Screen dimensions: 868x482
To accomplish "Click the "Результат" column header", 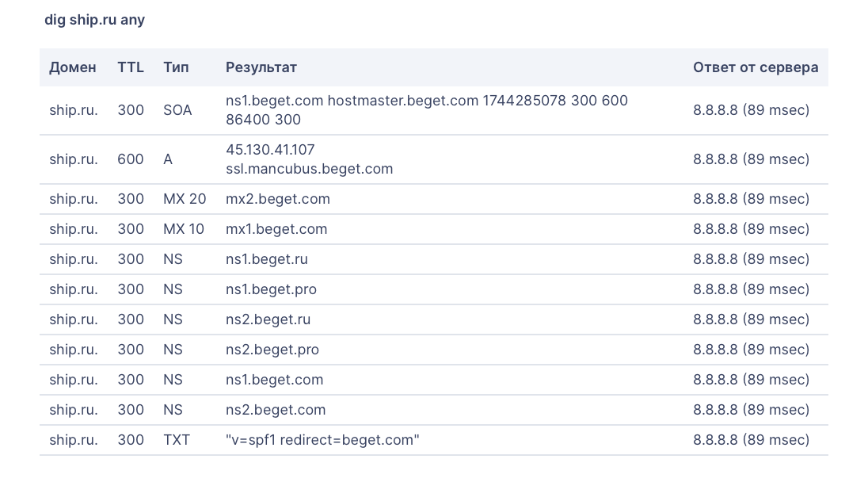I will coord(261,67).
